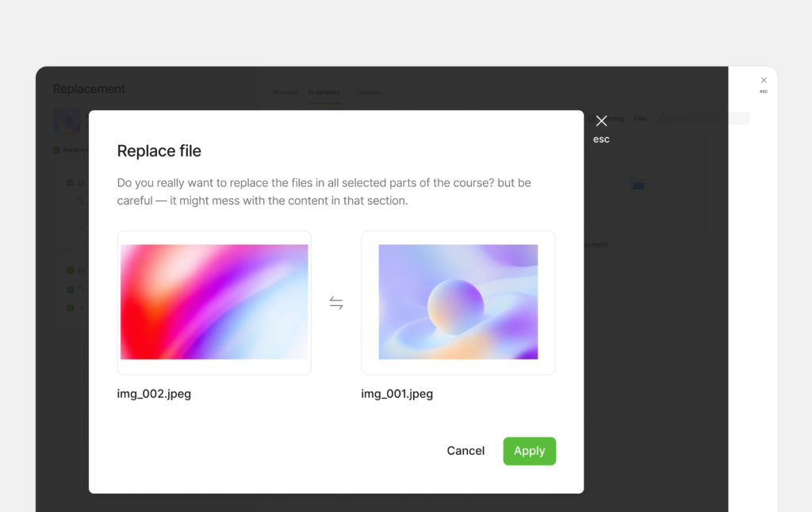812x512 pixels.
Task: Select the In company tab
Action: [x=324, y=92]
